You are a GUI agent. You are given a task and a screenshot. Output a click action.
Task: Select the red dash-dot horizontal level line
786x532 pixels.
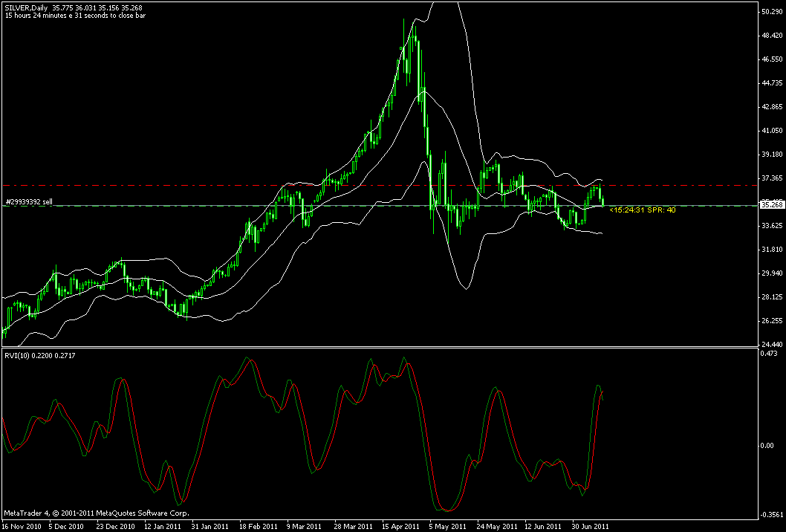tap(378, 186)
